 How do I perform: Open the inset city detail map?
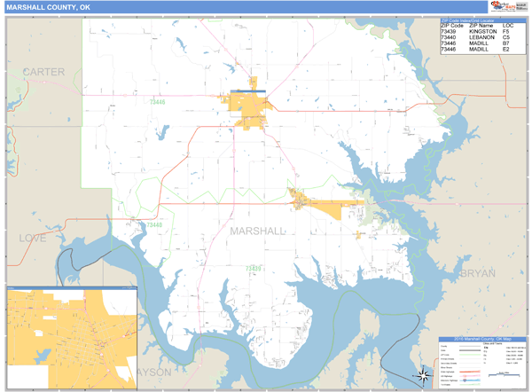(71, 338)
